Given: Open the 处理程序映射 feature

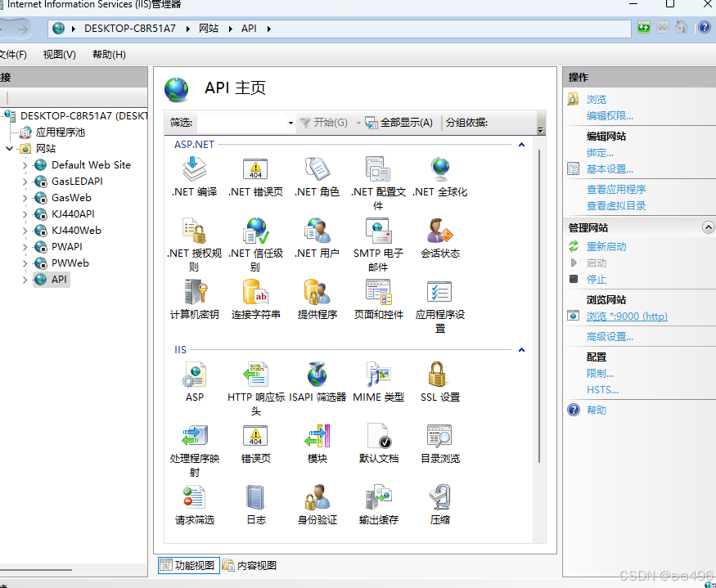Looking at the screenshot, I should click(x=195, y=450).
